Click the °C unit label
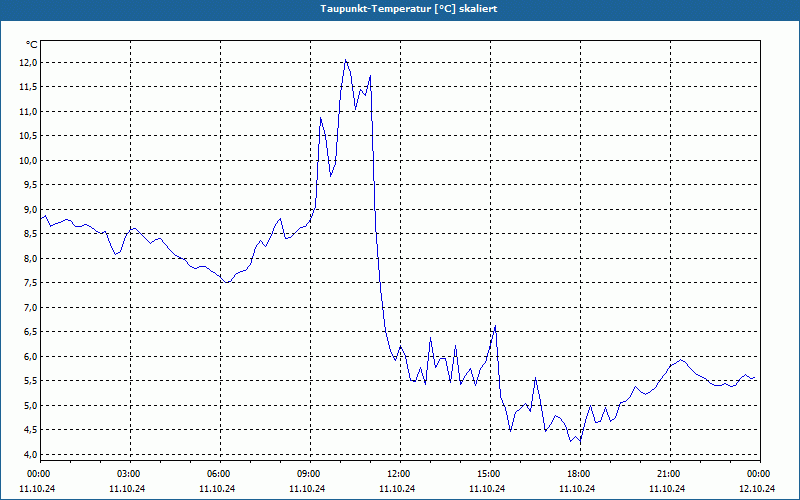Viewport: 800px width, 500px height. coord(32,45)
